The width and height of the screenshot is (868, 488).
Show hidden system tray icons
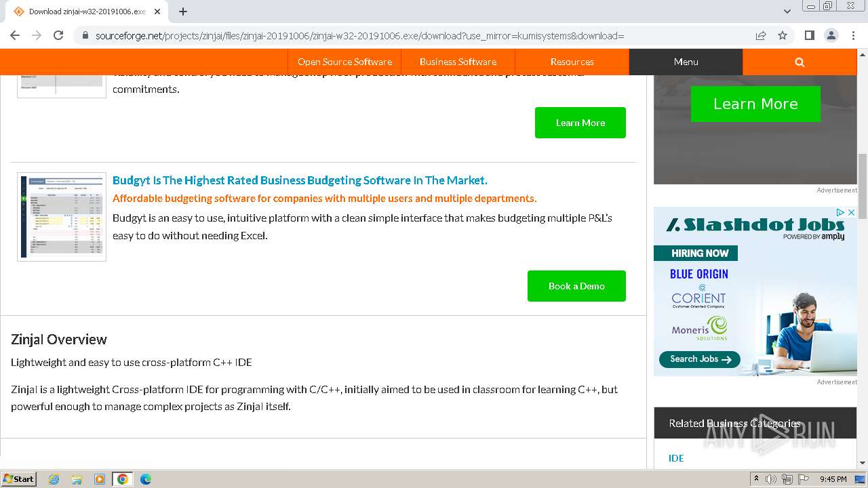tap(757, 479)
